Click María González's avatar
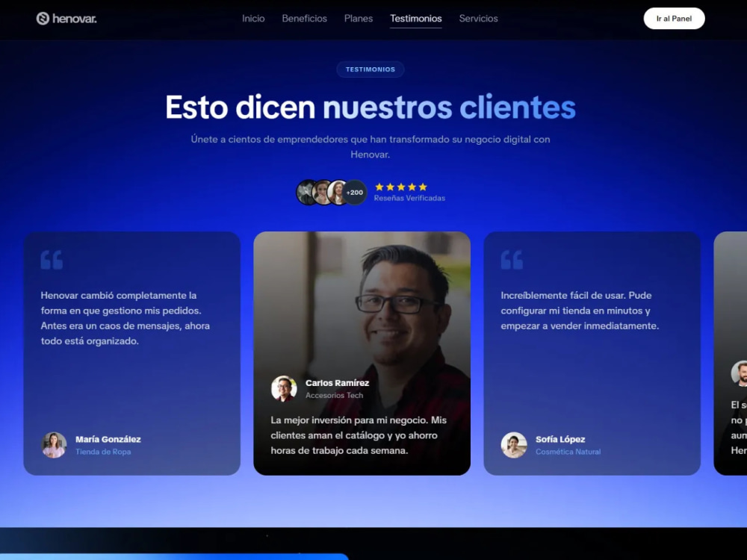 54,445
